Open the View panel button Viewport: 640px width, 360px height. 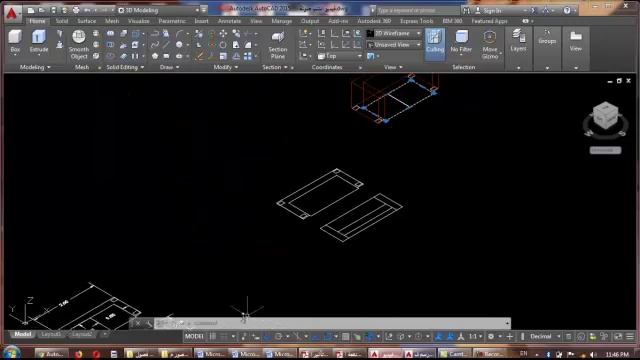(576, 41)
